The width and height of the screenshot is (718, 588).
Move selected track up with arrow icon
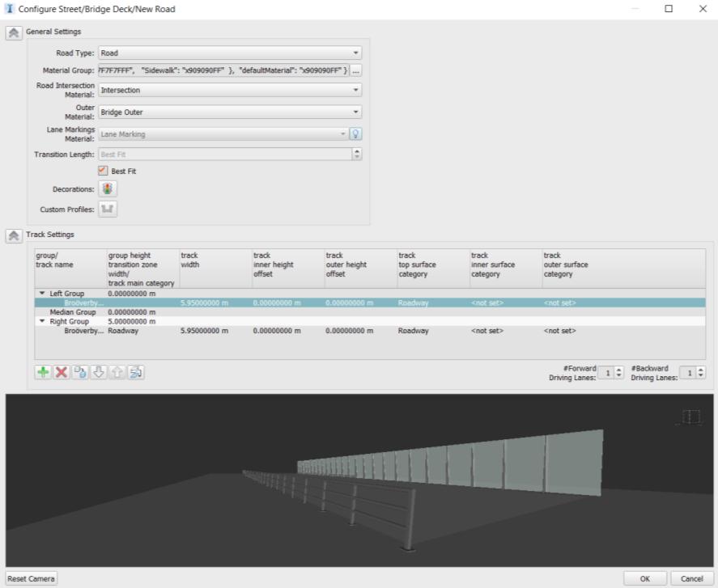[x=117, y=373]
